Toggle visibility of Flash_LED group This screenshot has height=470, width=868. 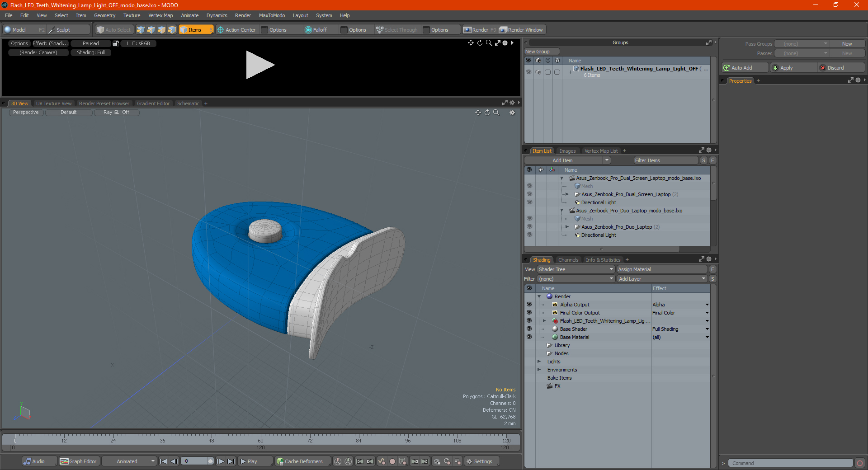coord(529,321)
